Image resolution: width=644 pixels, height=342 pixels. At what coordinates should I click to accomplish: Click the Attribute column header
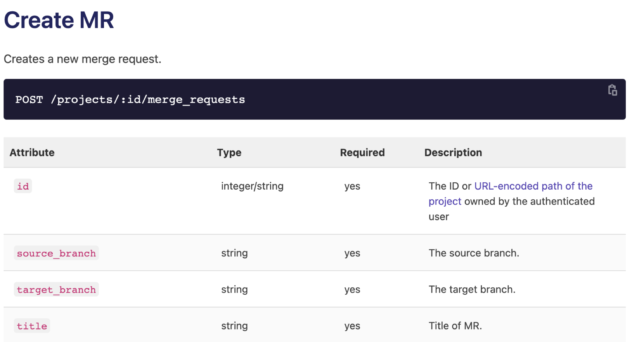[x=32, y=153]
